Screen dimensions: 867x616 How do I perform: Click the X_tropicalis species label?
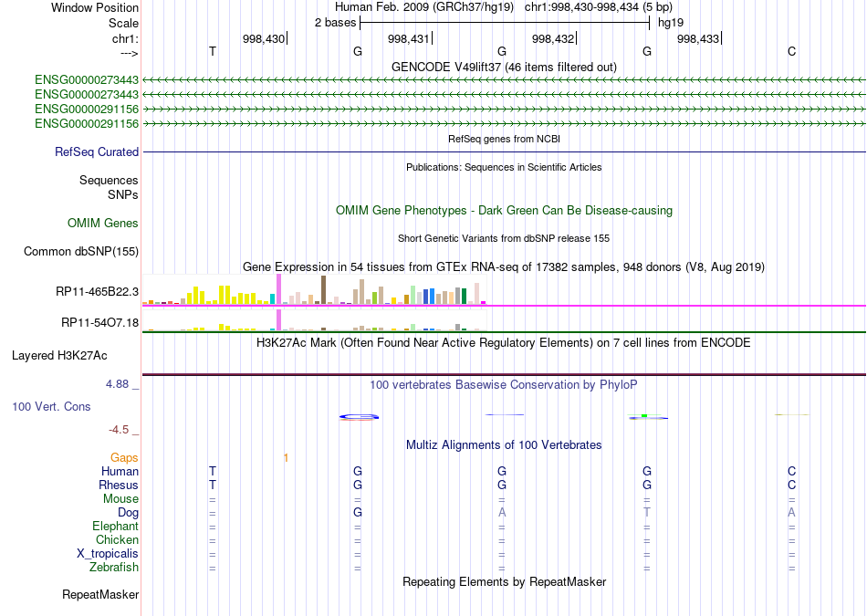[x=108, y=554]
